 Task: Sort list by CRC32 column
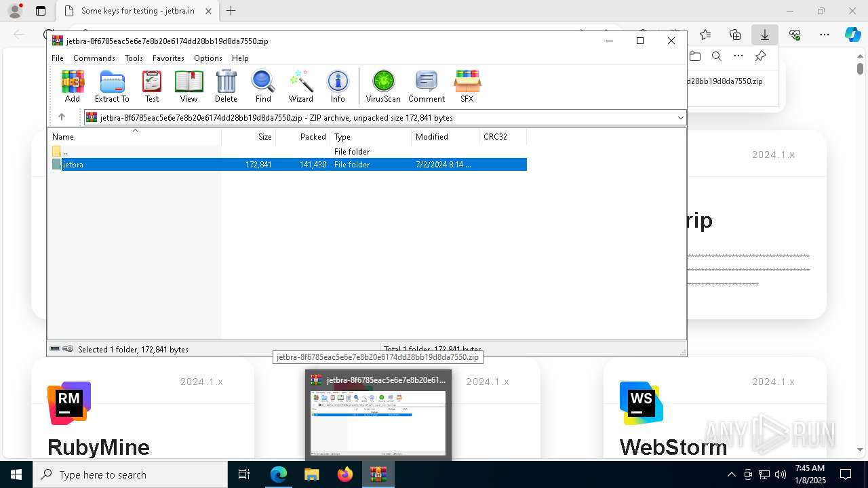(503, 136)
